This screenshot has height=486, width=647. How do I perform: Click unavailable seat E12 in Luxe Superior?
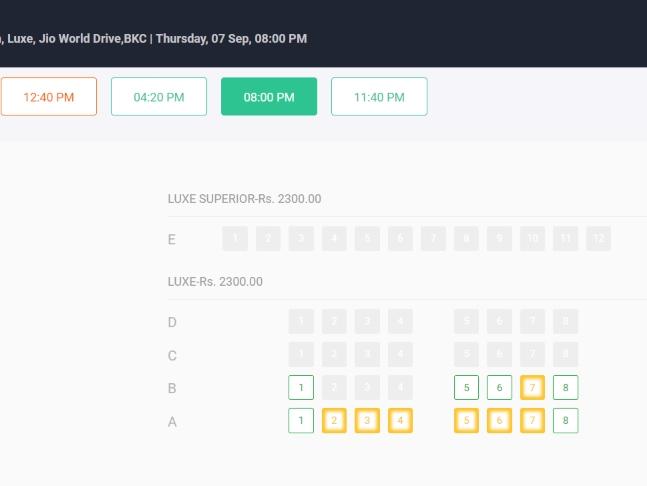(x=598, y=238)
